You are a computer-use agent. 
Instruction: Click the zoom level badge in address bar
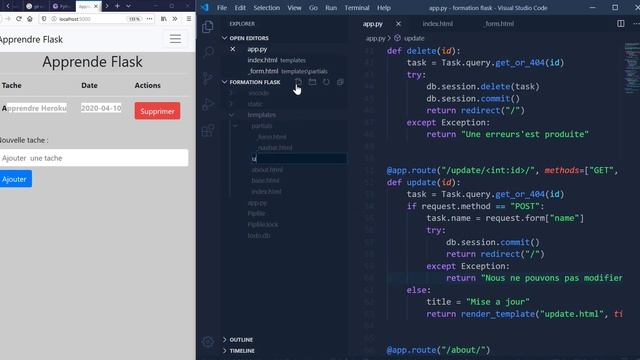click(x=134, y=19)
